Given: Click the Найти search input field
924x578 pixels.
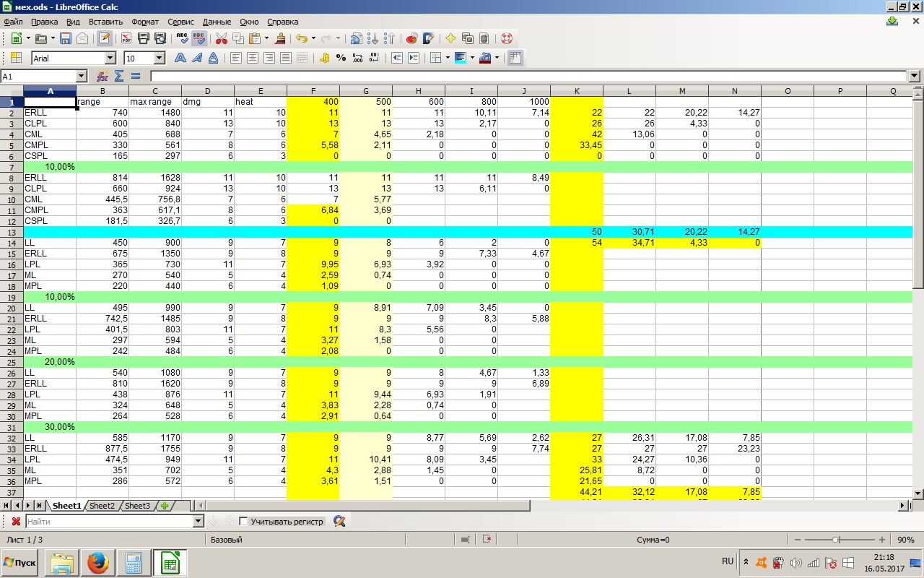Looking at the screenshot, I should pyautogui.click(x=109, y=521).
